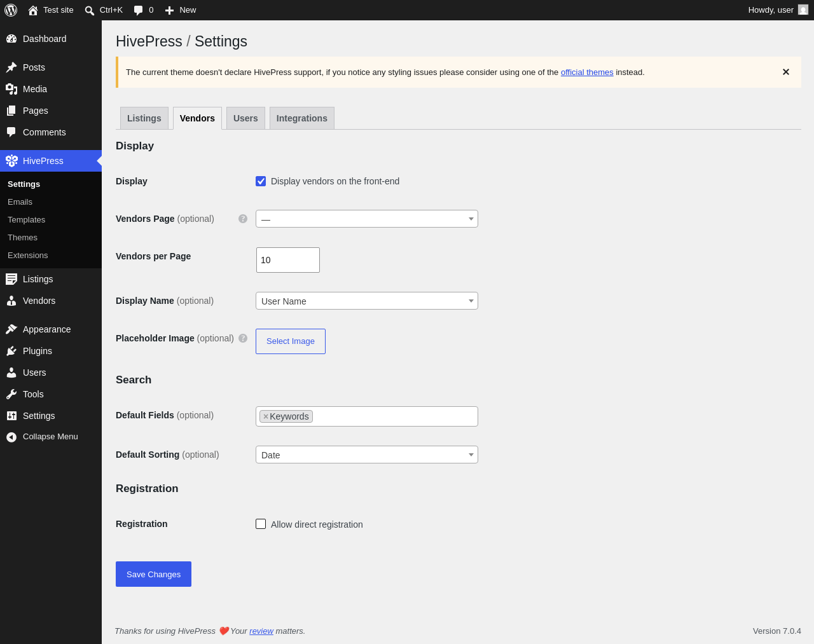Click the New label in admin bar
814x644 pixels.
point(188,10)
